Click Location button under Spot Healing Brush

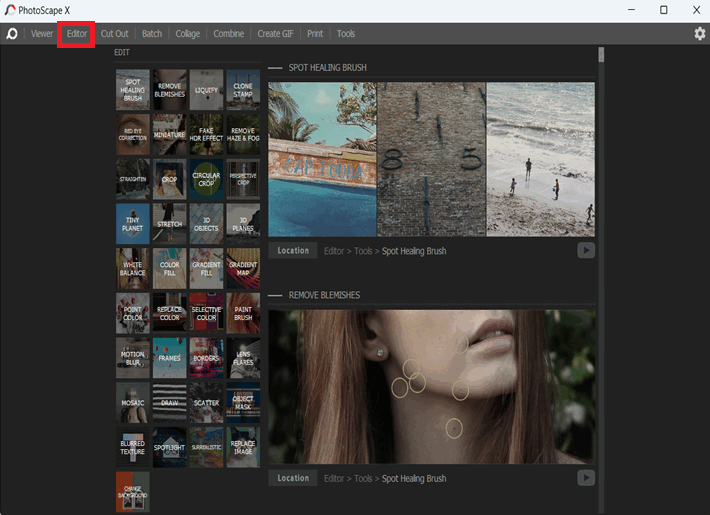pyautogui.click(x=293, y=250)
